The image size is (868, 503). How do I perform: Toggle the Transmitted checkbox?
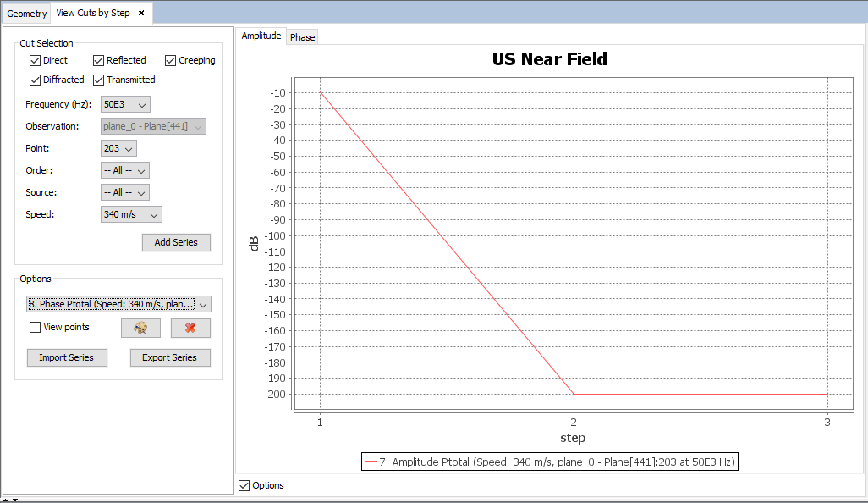(99, 80)
